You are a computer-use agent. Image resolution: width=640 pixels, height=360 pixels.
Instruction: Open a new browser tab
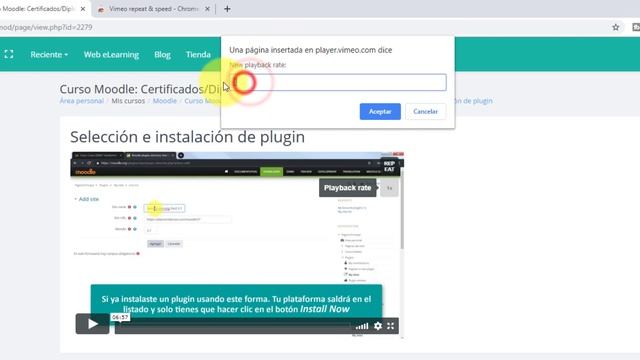(227, 9)
